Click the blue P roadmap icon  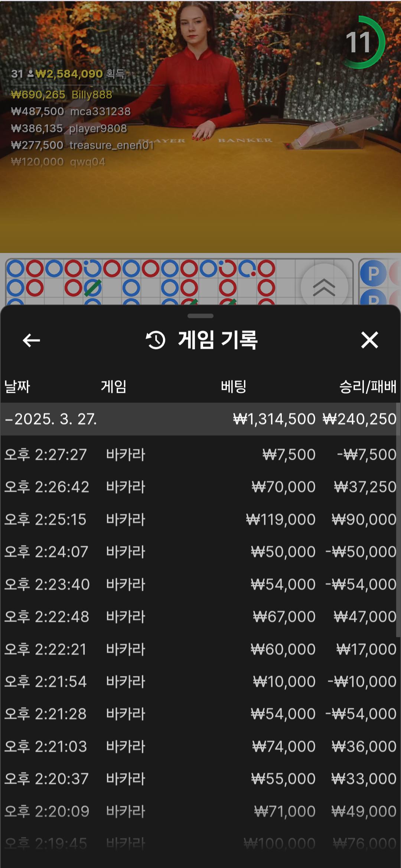click(373, 274)
